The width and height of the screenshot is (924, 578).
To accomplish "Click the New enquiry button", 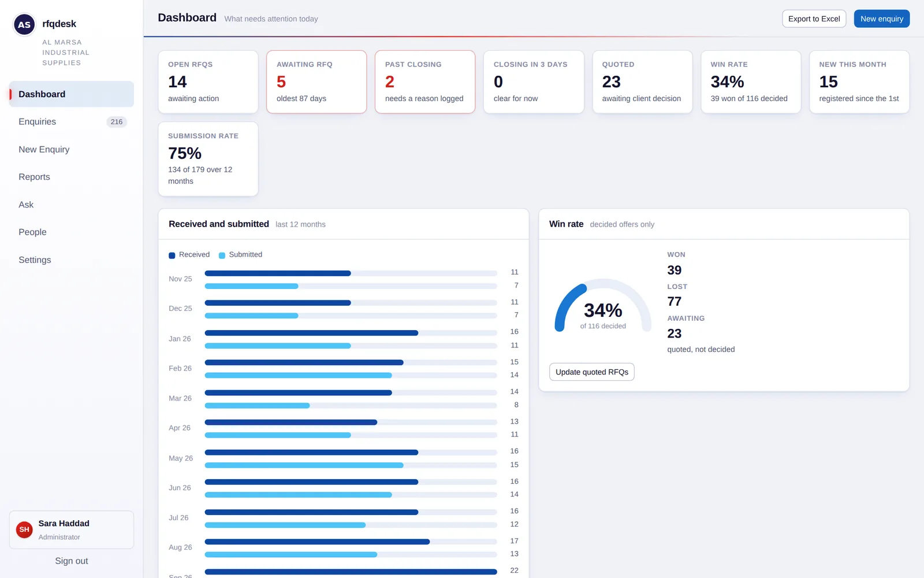I will click(881, 18).
